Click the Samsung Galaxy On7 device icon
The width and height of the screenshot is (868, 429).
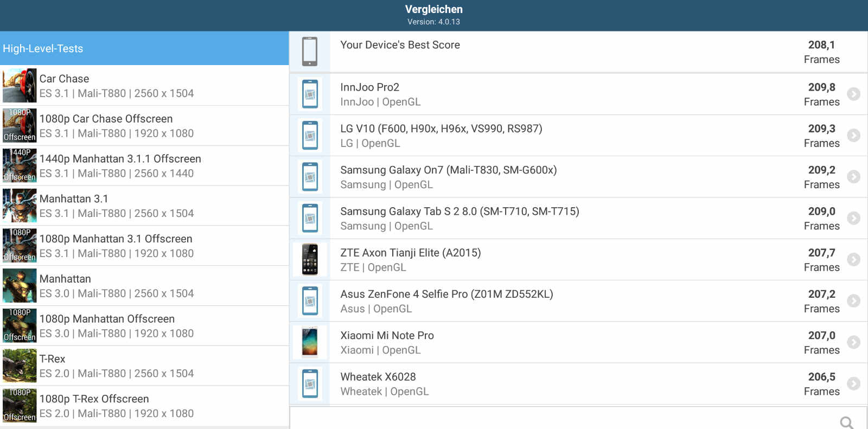[310, 177]
